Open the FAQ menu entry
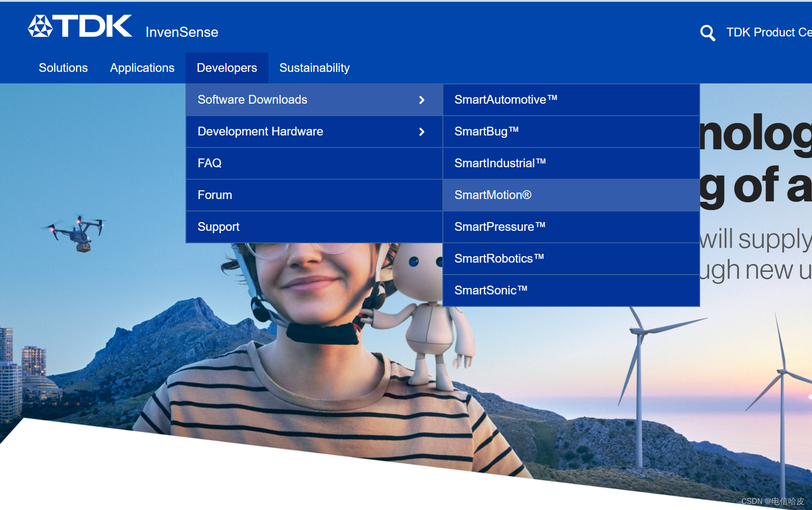Viewport: 812px width, 510px height. click(x=314, y=163)
